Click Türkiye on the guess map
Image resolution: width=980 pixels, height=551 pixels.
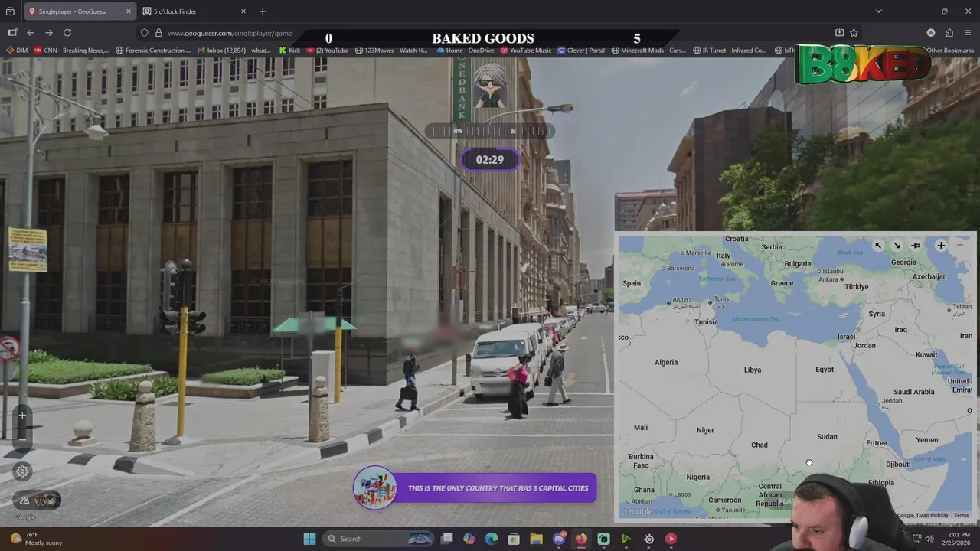tap(856, 287)
